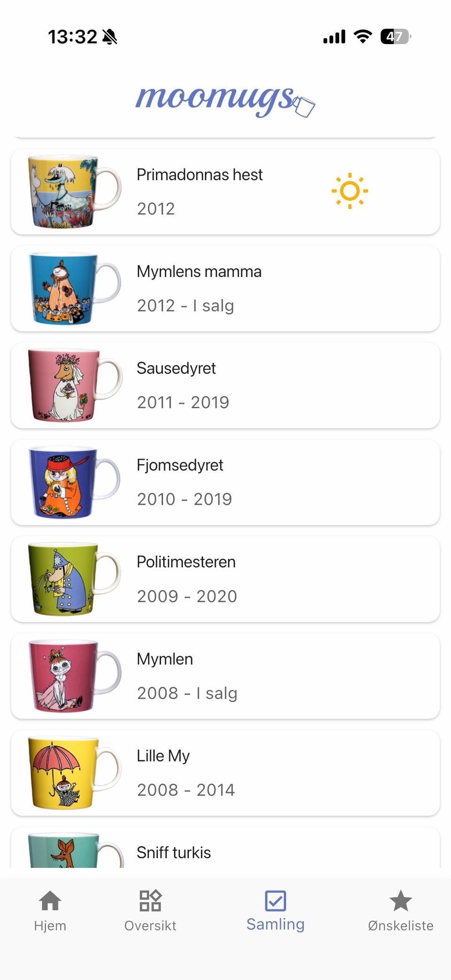Switch to the Ønskeliste tab label
Viewport: 451px width, 980px height.
pyautogui.click(x=401, y=926)
